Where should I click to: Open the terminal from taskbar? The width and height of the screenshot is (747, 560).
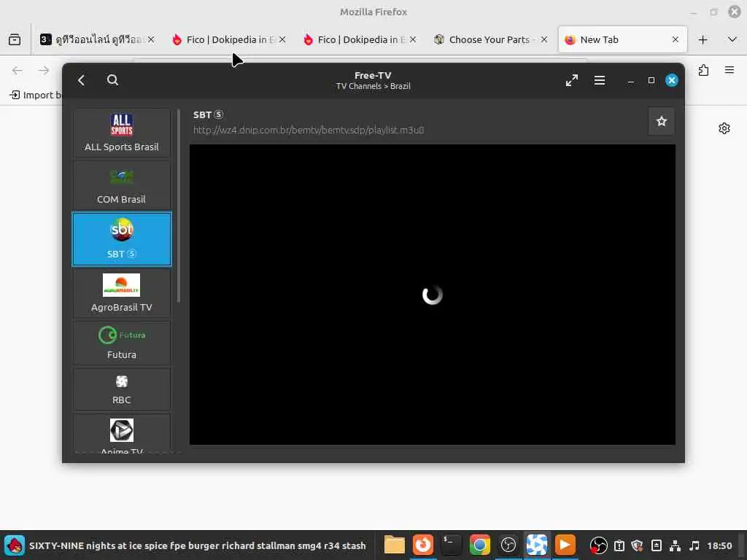(451, 545)
